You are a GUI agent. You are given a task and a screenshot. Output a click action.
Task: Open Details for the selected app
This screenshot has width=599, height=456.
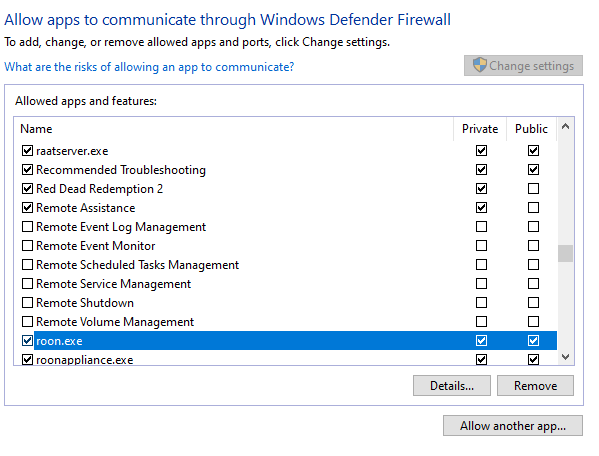click(x=452, y=385)
